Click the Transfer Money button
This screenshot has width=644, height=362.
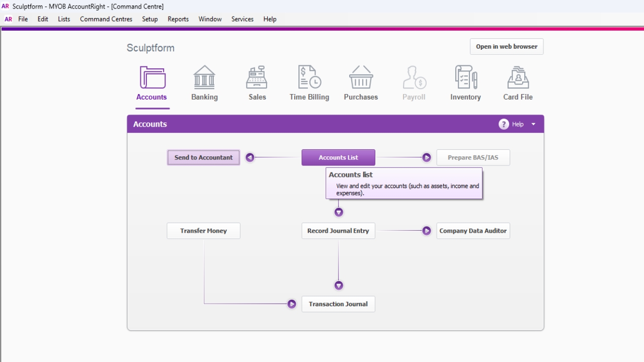(x=204, y=231)
